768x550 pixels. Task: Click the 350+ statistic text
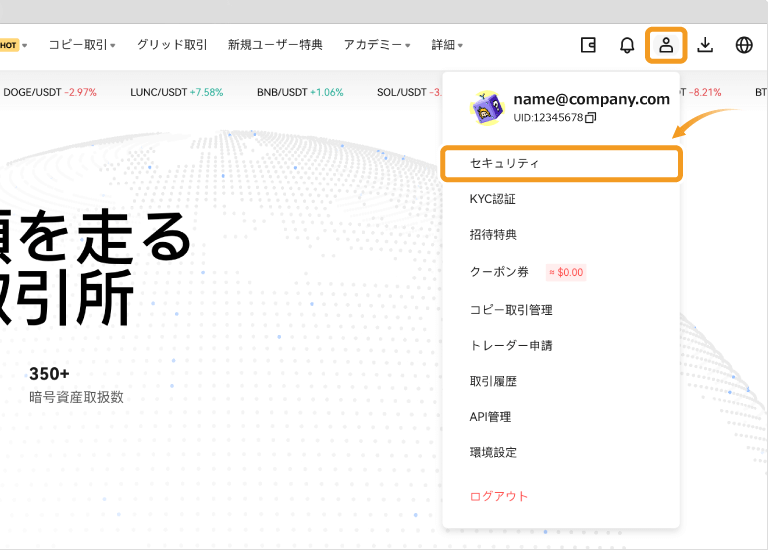pyautogui.click(x=49, y=374)
